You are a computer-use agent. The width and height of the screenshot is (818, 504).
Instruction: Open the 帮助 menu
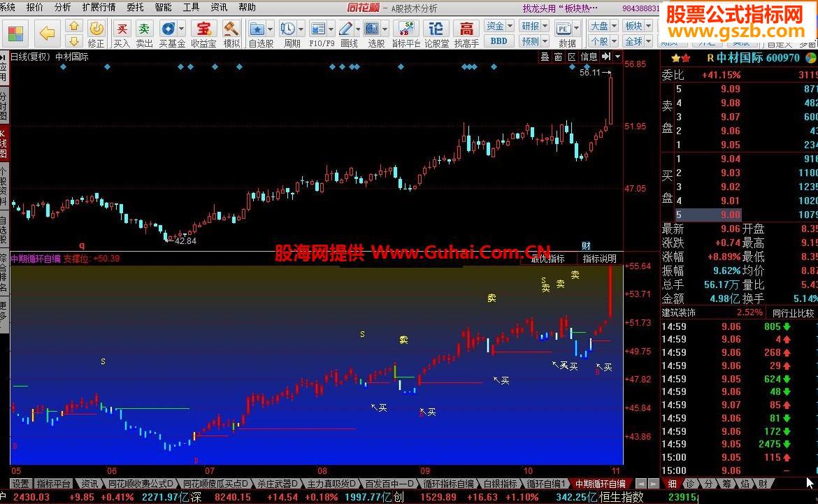[x=247, y=7]
